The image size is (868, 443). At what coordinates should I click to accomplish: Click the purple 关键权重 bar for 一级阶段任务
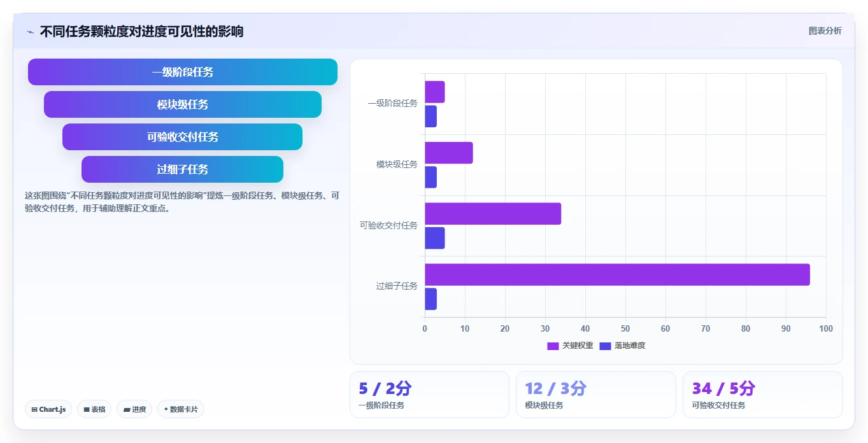click(435, 92)
